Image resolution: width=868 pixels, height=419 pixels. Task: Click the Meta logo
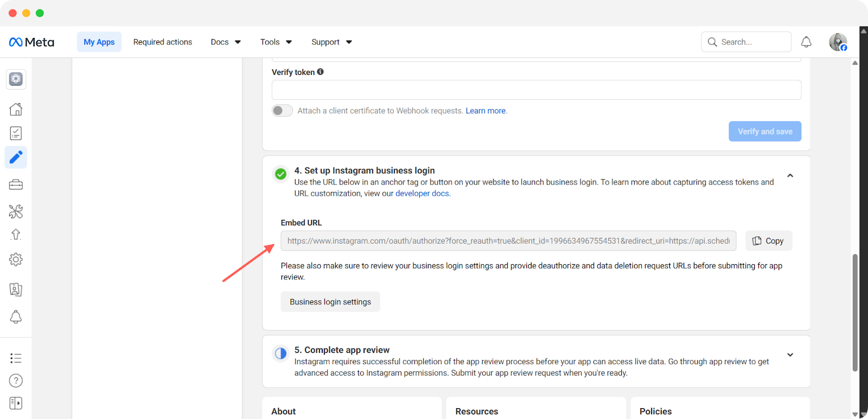31,42
